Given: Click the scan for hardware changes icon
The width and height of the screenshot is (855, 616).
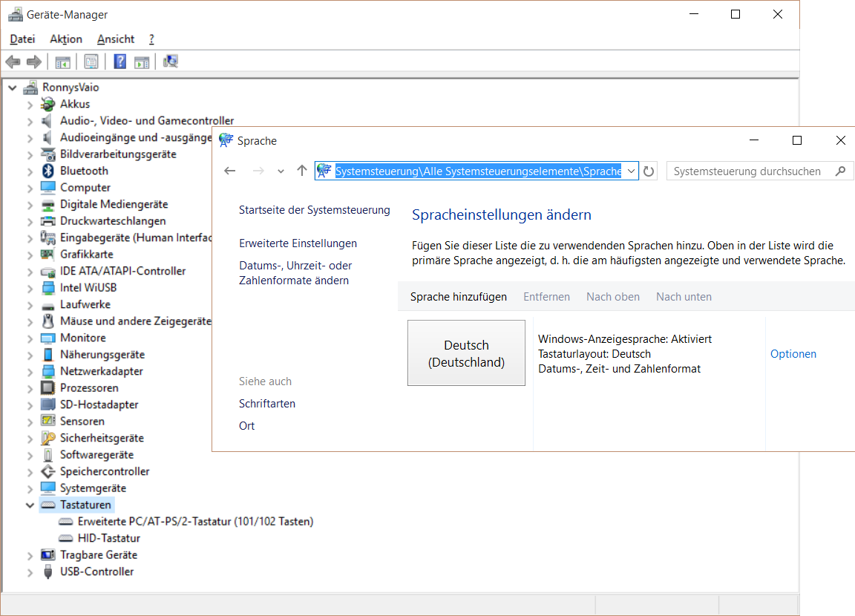Looking at the screenshot, I should pyautogui.click(x=171, y=62).
